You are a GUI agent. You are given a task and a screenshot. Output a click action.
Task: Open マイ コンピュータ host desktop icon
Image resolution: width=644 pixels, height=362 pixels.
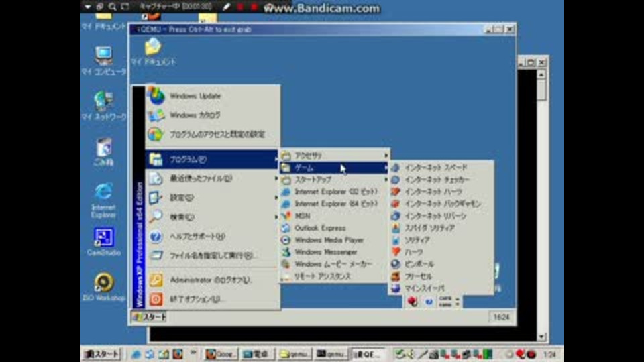103,61
